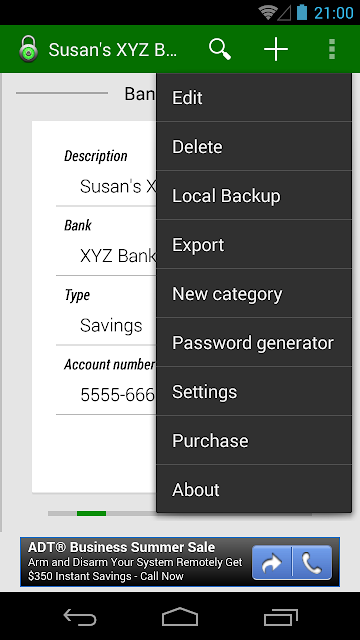Screen dimensions: 360x640
Task: Launch the Password generator
Action: 254,342
